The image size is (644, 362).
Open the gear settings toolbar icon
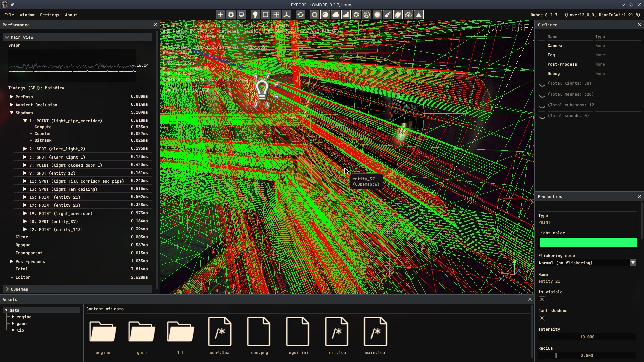231,15
